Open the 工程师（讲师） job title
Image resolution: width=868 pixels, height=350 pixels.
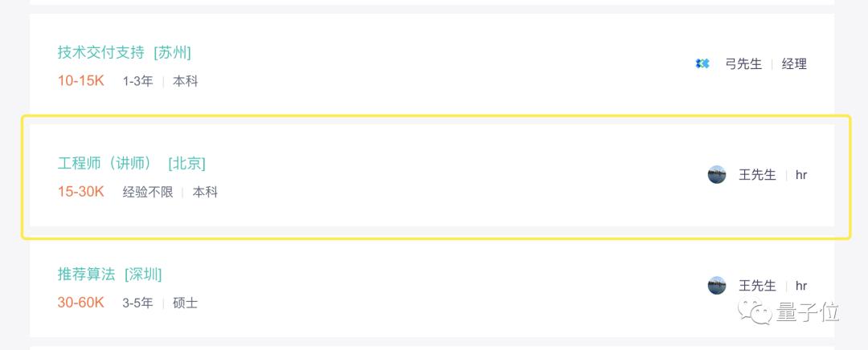(x=104, y=163)
